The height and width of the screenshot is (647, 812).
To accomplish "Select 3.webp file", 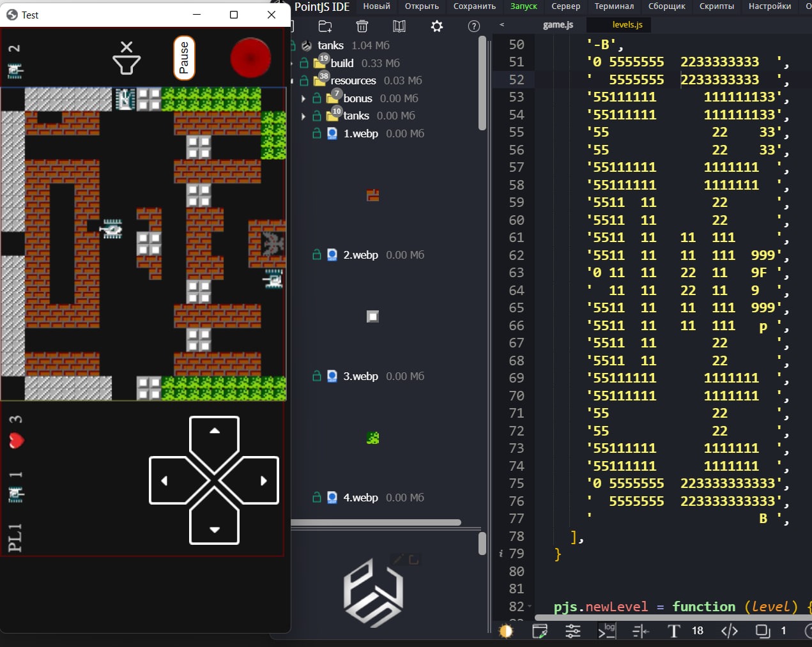I will point(360,376).
